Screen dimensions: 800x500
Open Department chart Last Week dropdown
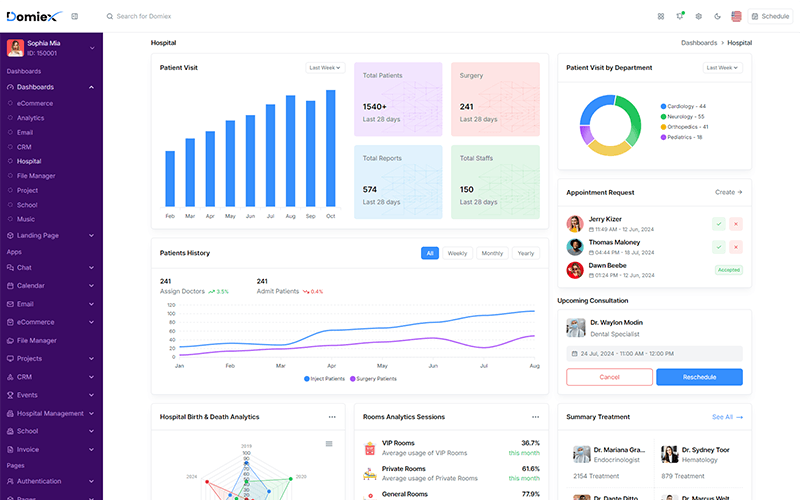coord(722,68)
